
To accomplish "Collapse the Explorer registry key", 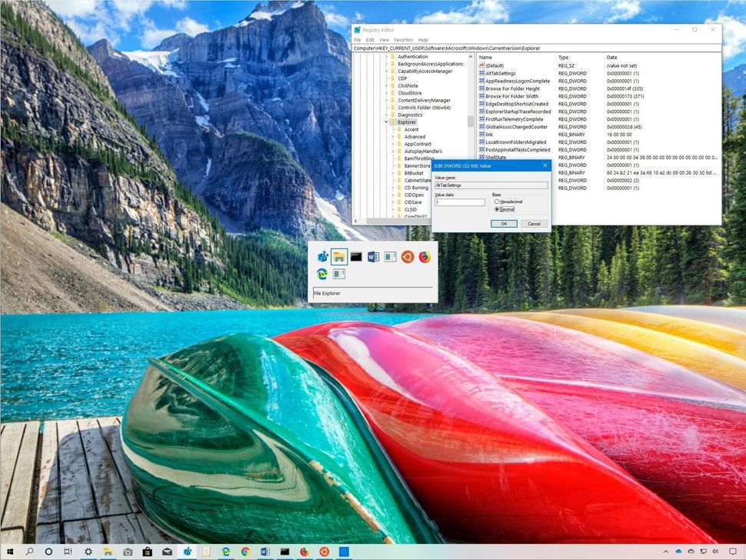I will [x=385, y=122].
